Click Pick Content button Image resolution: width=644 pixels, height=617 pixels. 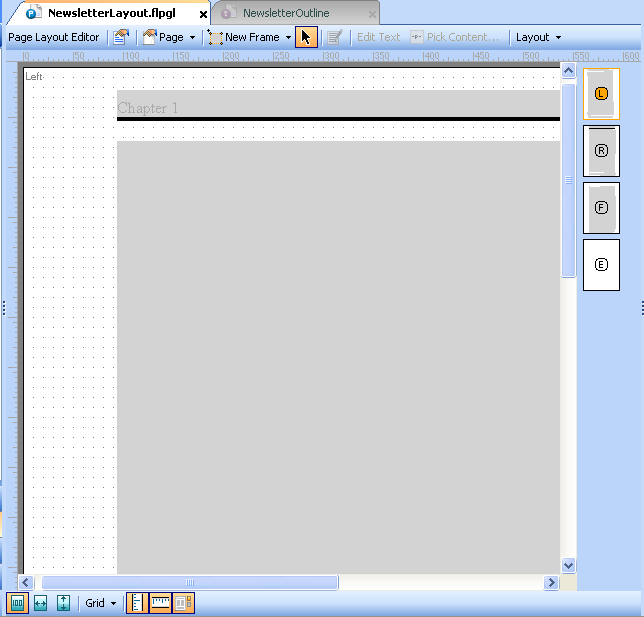point(455,37)
